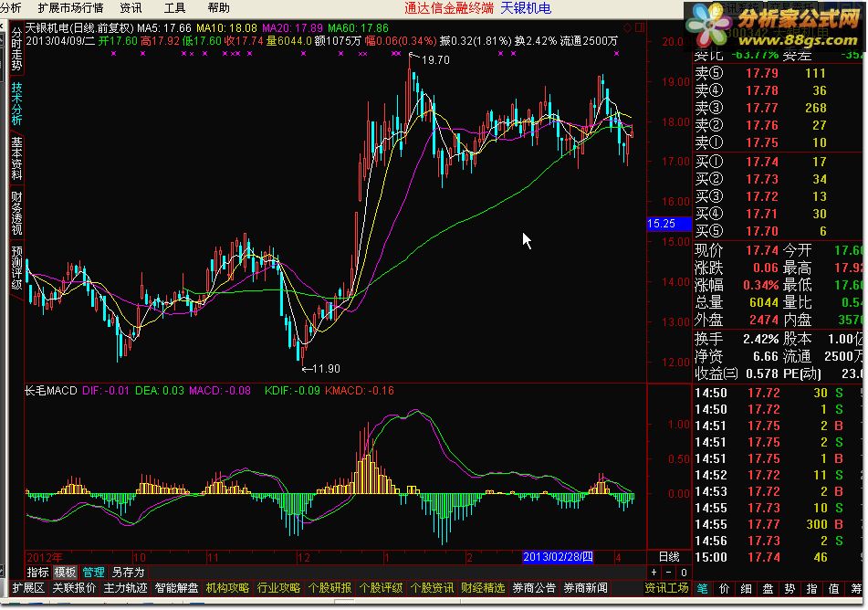The image size is (868, 610).
Task: Select the 值 tab in the quote panel
Action: point(833,589)
